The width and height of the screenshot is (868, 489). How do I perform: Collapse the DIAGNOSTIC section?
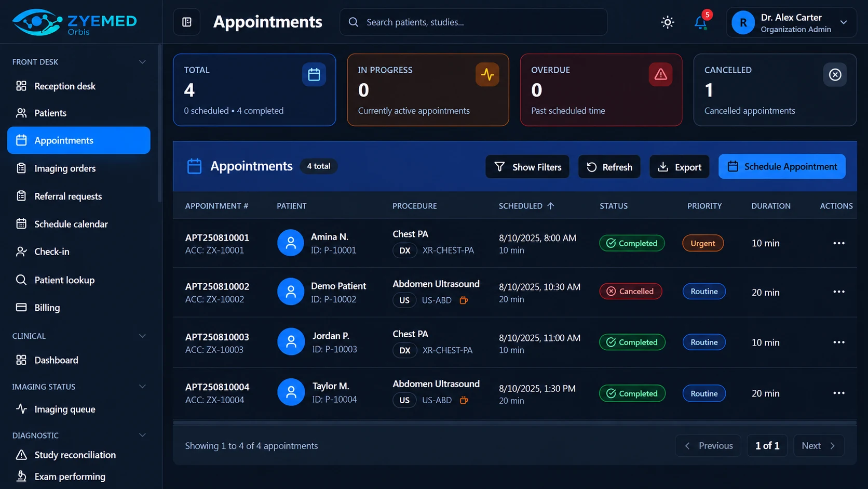click(142, 435)
